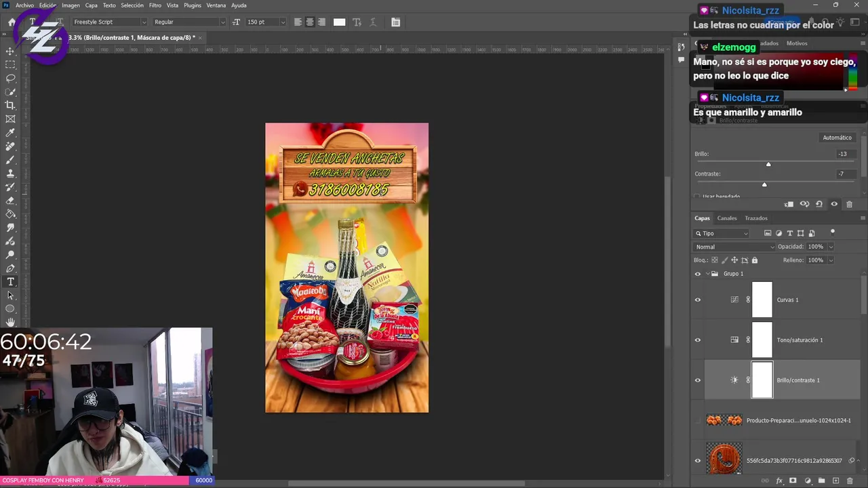Open the Imagen menu
This screenshot has width=868, height=488.
pos(71,5)
